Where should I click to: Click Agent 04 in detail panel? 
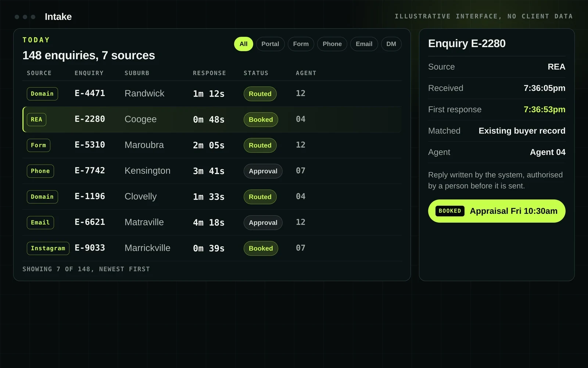548,152
